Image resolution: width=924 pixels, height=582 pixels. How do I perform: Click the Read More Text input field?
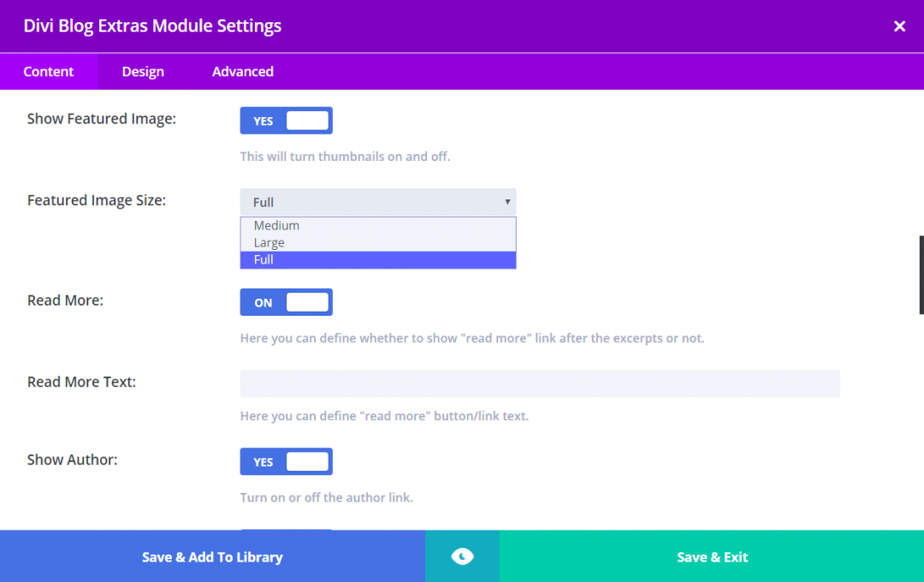(539, 383)
